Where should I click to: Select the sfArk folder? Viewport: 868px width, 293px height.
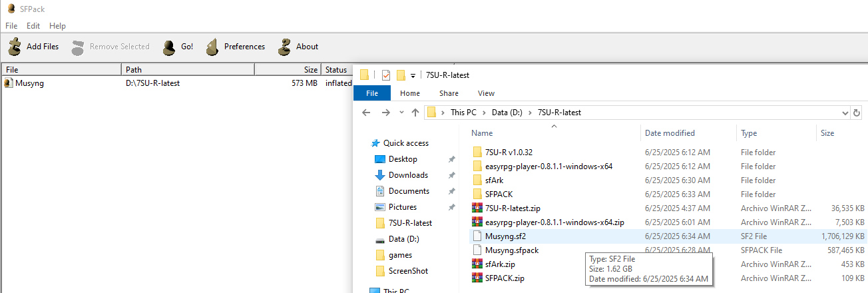pyautogui.click(x=495, y=180)
